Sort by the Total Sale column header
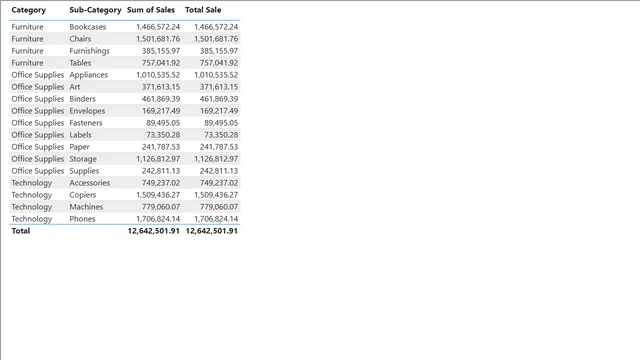 coord(203,10)
